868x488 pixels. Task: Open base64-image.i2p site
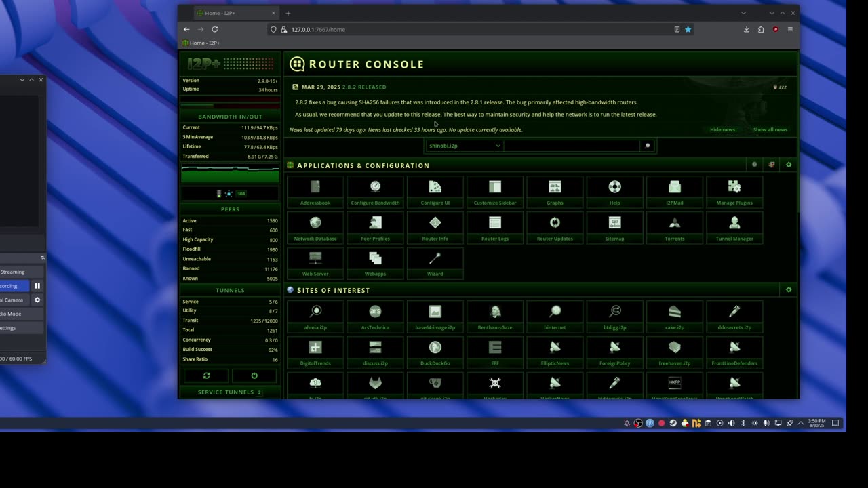[435, 317]
